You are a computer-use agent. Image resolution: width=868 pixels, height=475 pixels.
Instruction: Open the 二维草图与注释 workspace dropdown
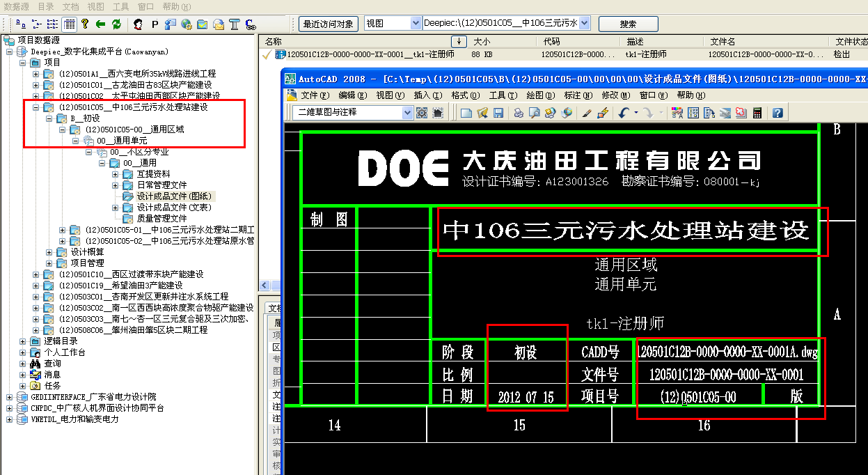click(x=407, y=112)
